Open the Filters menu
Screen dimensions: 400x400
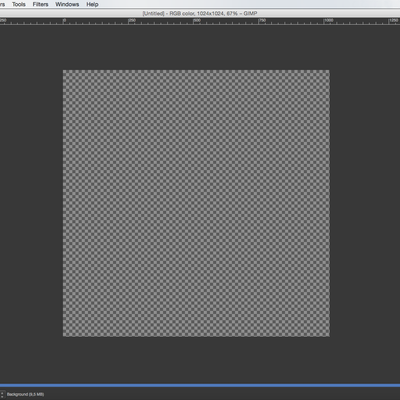click(40, 4)
